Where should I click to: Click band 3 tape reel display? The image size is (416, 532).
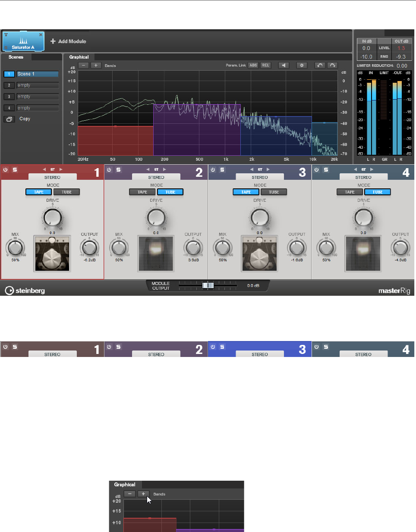point(260,253)
